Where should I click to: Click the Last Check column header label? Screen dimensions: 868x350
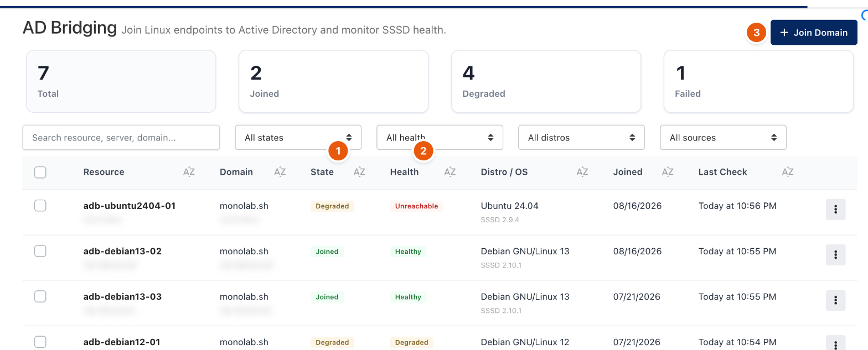723,172
